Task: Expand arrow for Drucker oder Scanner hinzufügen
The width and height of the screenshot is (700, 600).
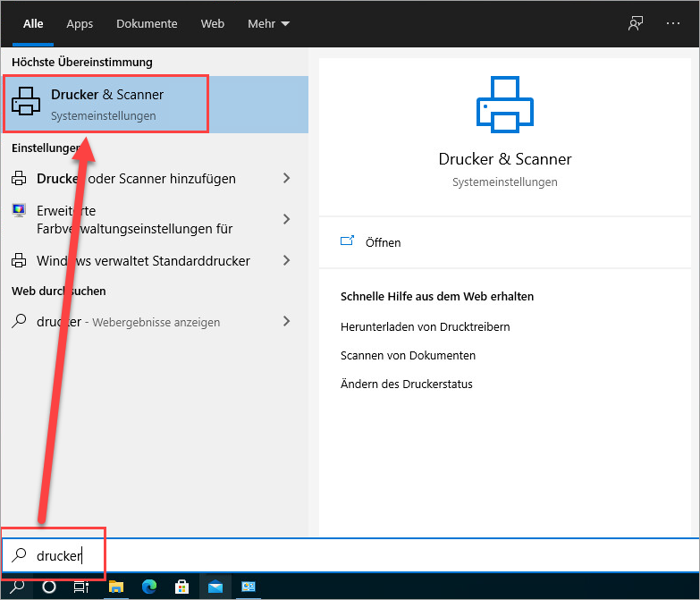Action: [287, 178]
